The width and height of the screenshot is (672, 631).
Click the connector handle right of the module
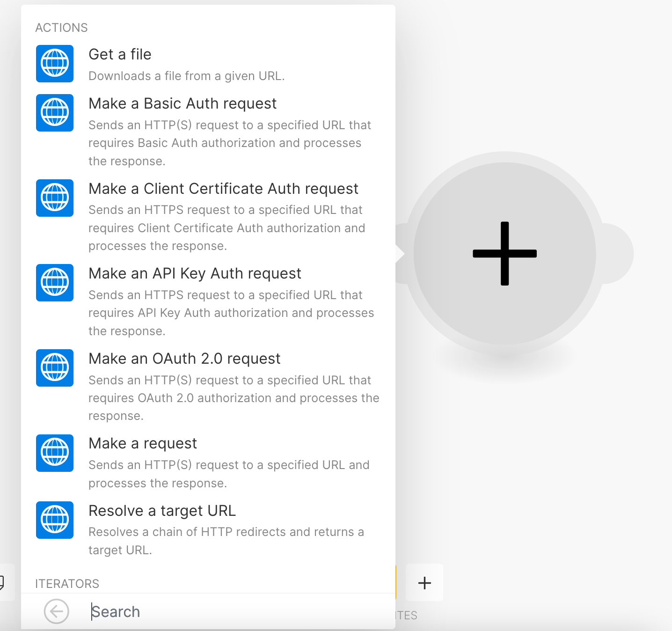pos(617,254)
